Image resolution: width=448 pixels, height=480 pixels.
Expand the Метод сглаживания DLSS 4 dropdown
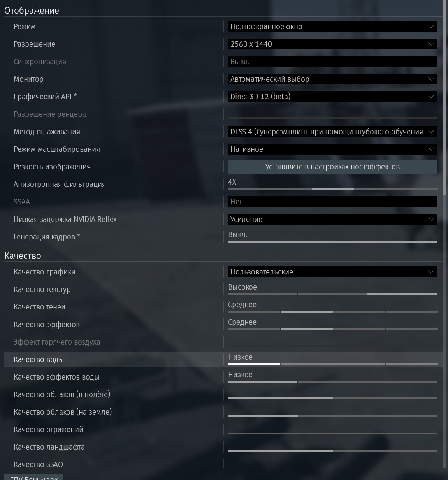pos(332,132)
